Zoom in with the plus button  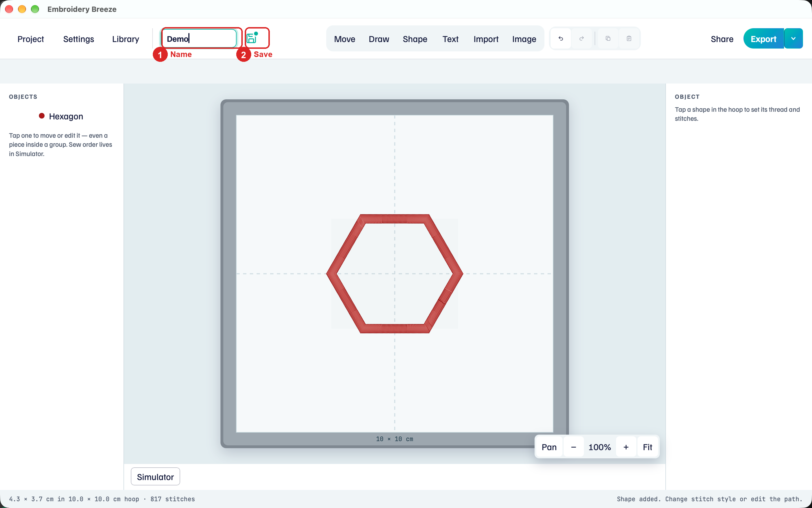click(626, 447)
